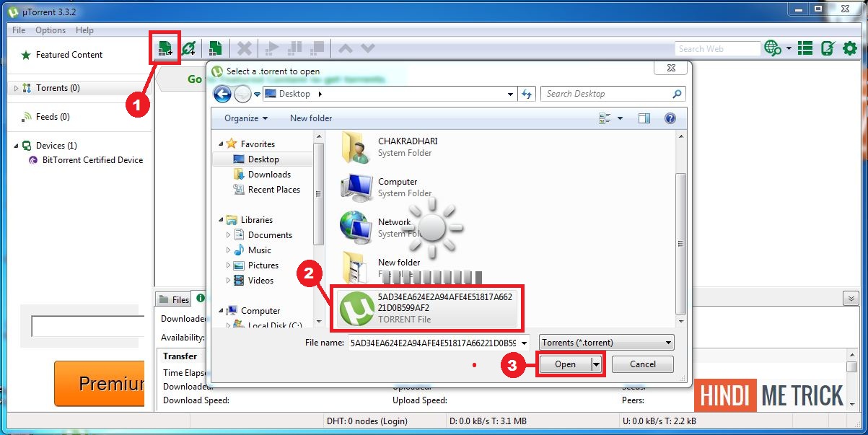This screenshot has height=435, width=868.
Task: Select Recent Places under Favorites
Action: click(x=274, y=190)
